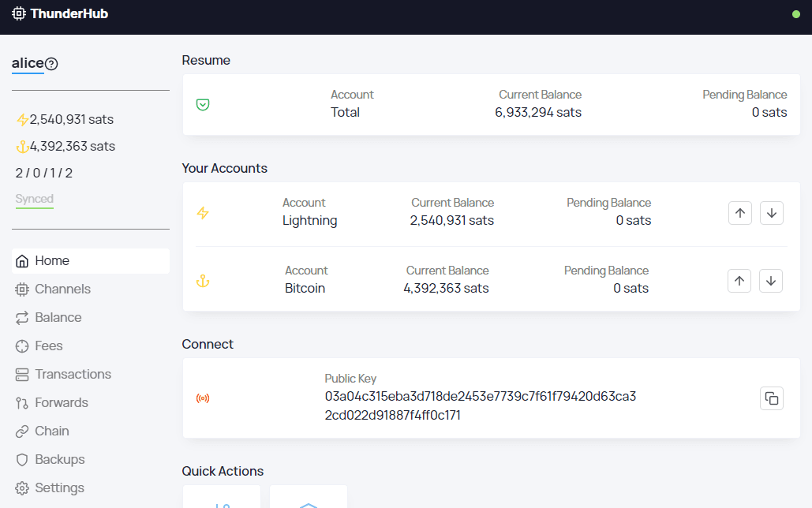Click the help icon beside alice
The width and height of the screenshot is (812, 508).
tap(51, 64)
